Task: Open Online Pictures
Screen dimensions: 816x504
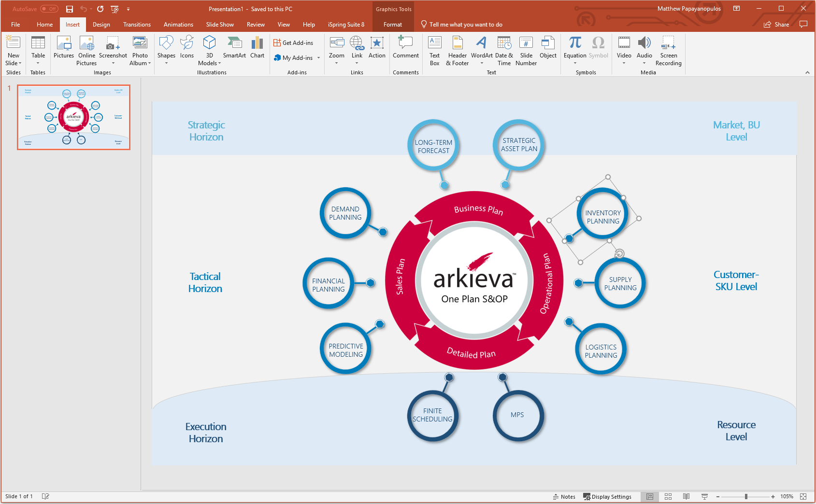Action: [86, 51]
